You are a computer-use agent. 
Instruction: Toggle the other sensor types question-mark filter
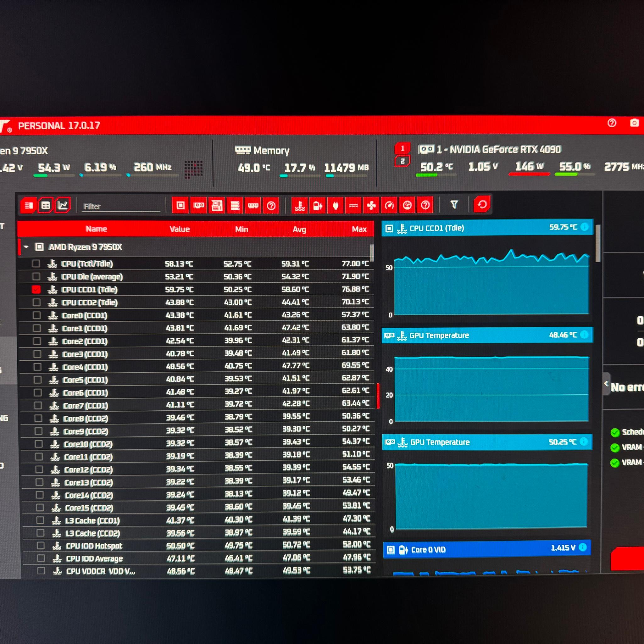[425, 205]
